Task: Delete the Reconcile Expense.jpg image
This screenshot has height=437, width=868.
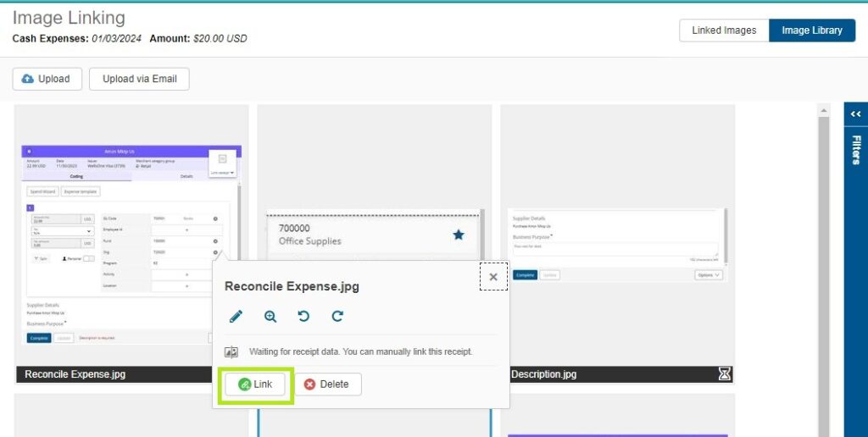Action: [x=326, y=384]
